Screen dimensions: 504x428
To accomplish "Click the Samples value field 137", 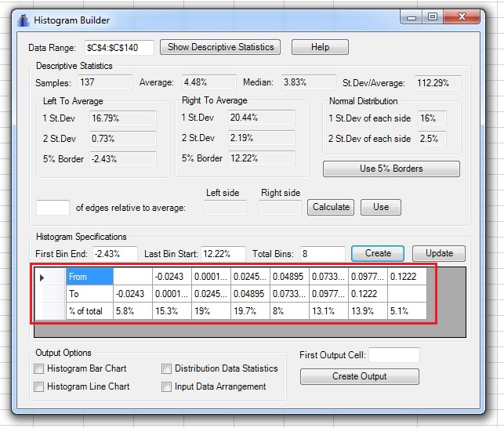I will tap(105, 82).
